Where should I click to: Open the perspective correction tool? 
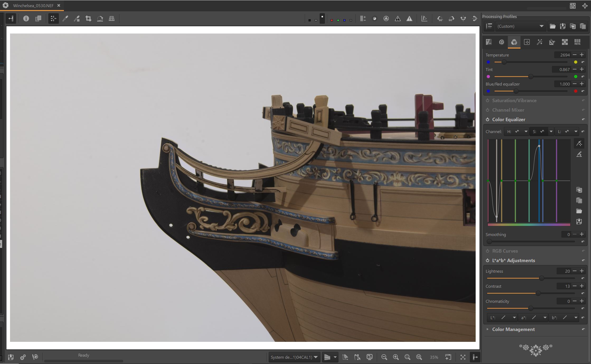click(x=112, y=18)
